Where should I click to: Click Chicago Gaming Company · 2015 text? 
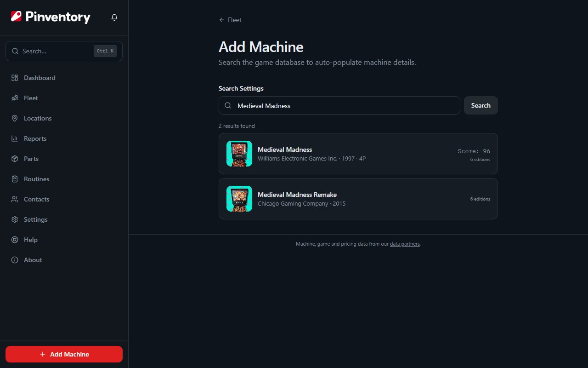coord(301,203)
